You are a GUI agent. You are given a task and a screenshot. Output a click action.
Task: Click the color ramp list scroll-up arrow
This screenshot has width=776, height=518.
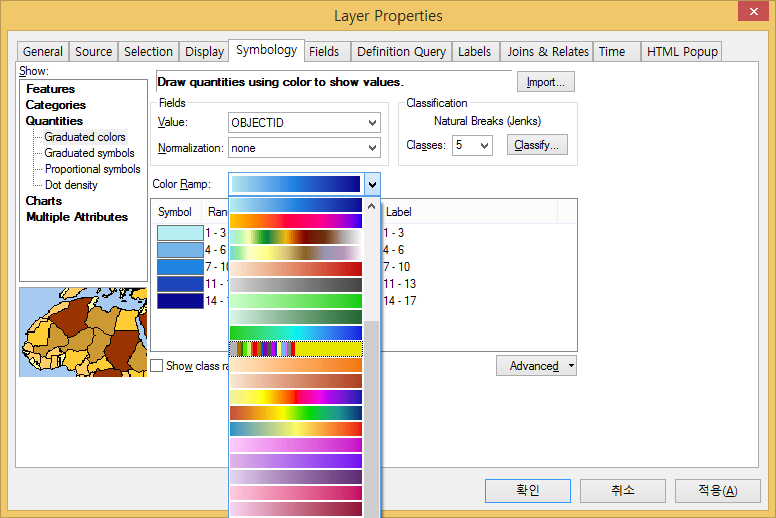372,206
